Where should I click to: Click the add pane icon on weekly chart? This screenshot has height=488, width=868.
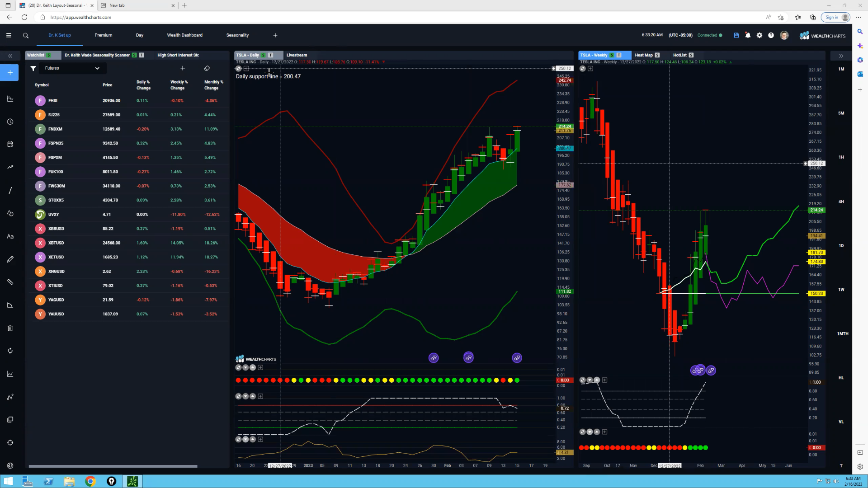[x=590, y=69]
